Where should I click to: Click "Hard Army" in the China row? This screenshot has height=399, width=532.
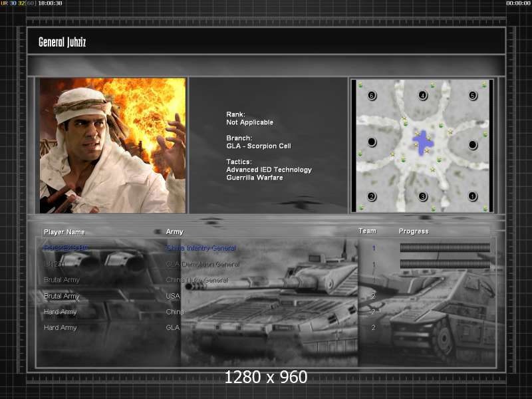(60, 312)
